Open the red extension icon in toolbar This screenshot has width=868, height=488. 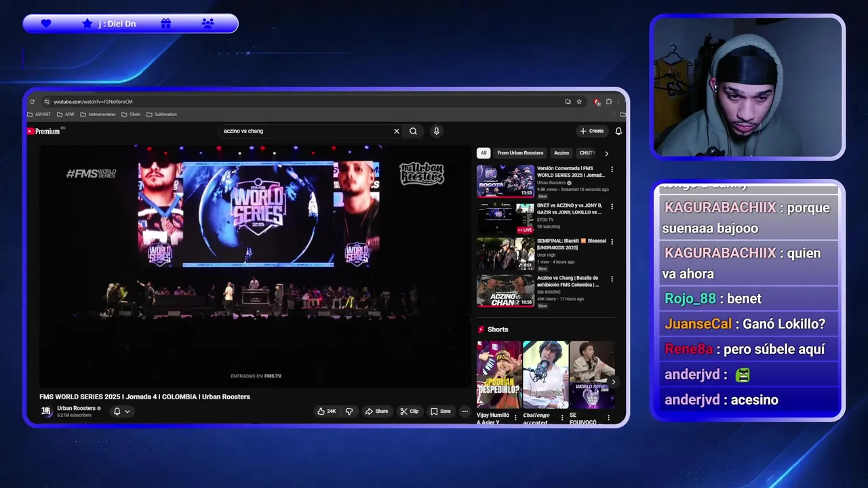pos(597,102)
